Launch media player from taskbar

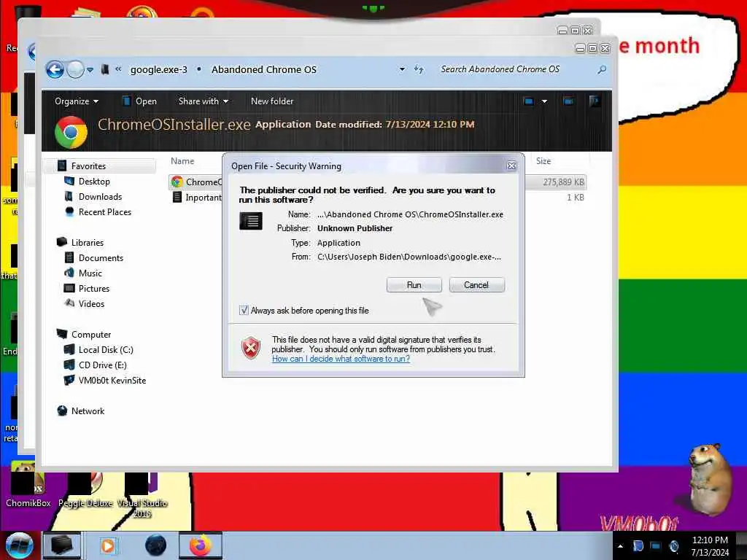108,545
